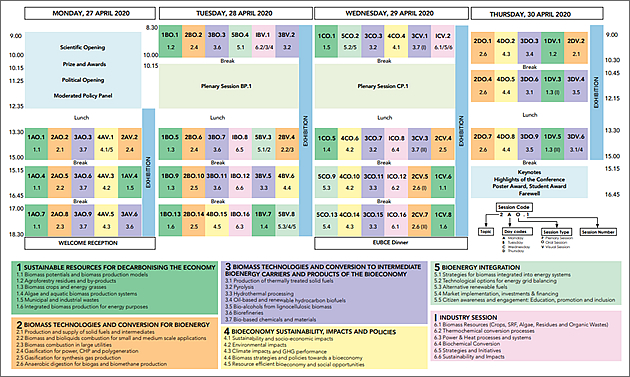Select session 1AO.1 on Monday afternoon
The image size is (630, 377).
[x=37, y=144]
